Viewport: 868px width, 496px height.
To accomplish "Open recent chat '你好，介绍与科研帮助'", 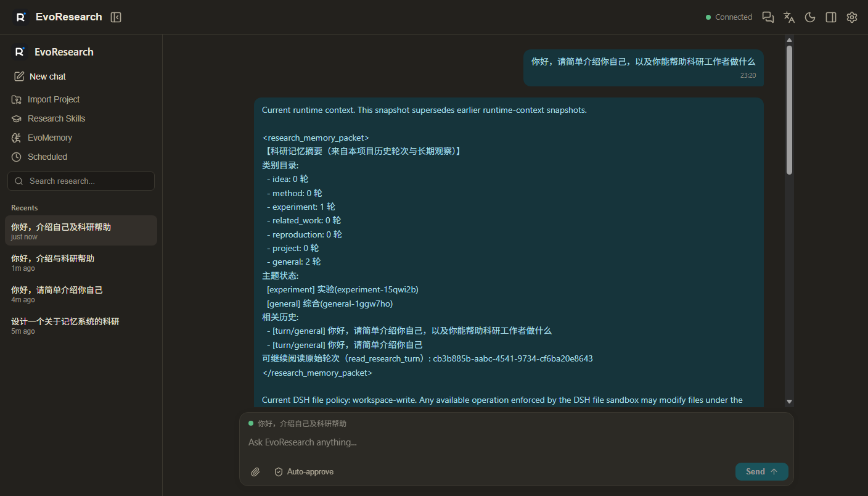I will 81,262.
